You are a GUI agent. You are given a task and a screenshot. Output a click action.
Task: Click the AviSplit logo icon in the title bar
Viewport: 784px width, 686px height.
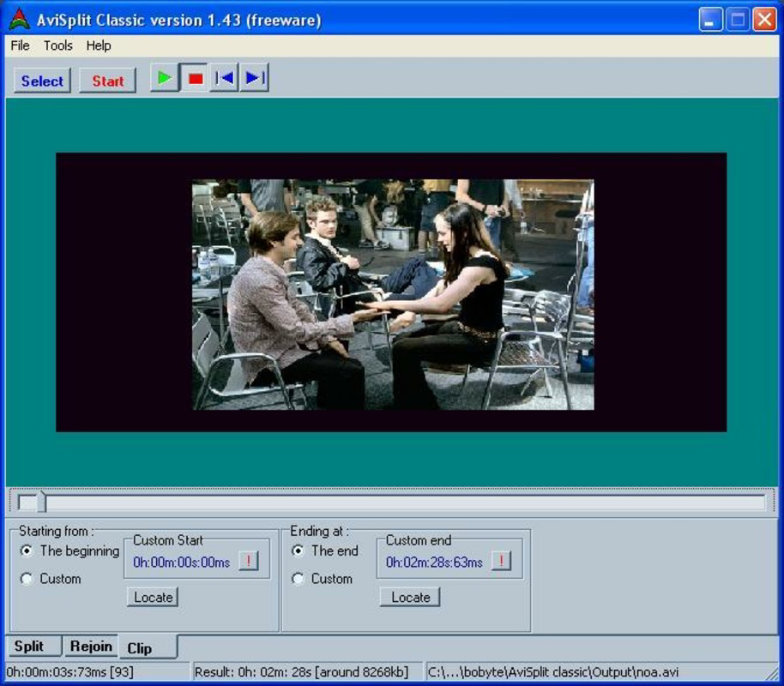[x=20, y=19]
